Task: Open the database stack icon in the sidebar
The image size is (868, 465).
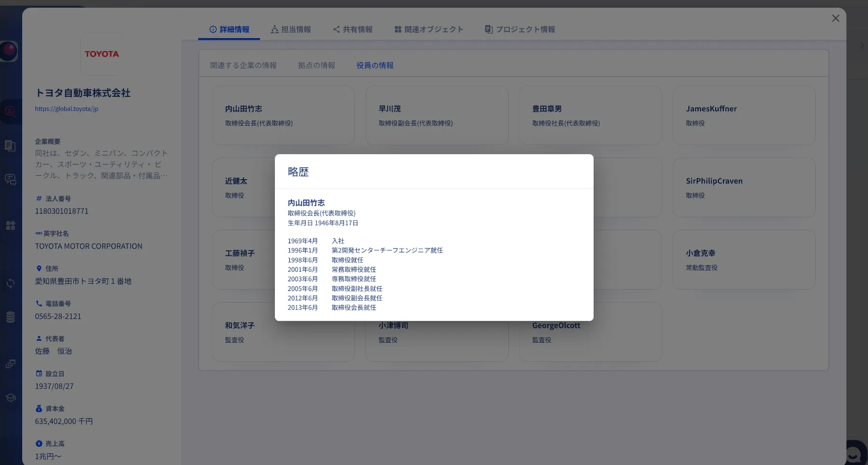Action: [x=10, y=317]
